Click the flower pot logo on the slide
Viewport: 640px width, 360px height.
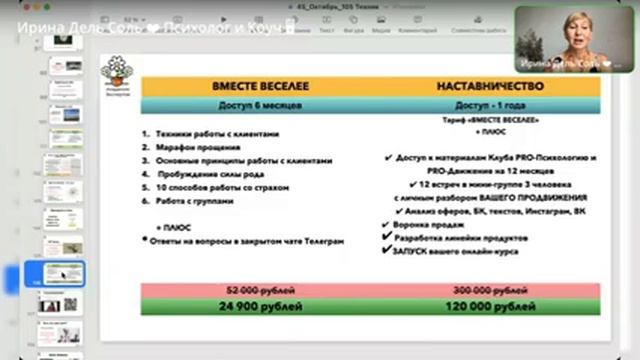pyautogui.click(x=117, y=71)
